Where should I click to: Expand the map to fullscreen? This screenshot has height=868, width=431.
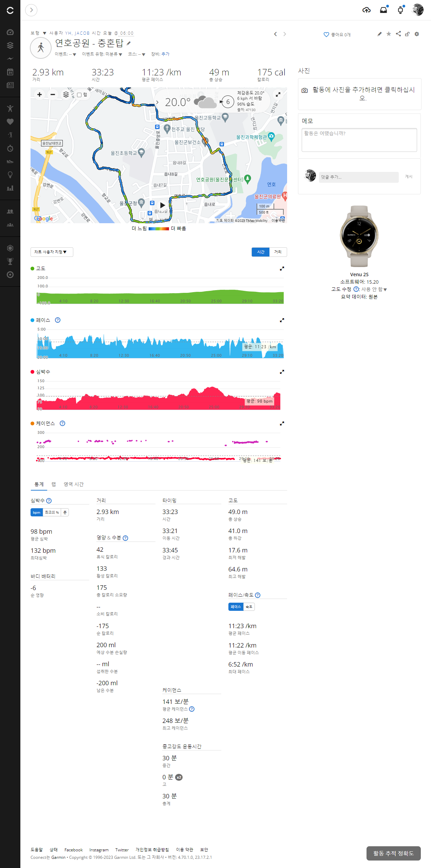(278, 94)
